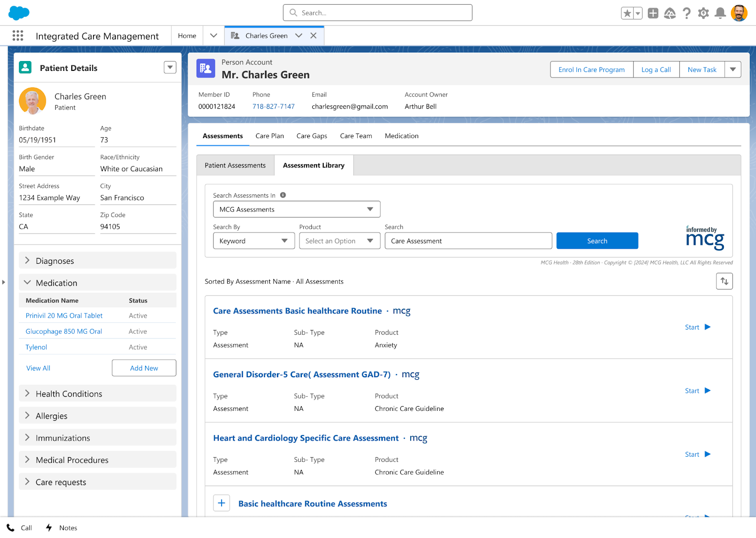Click the Search Assessments In info icon
The image size is (756, 538).
tap(283, 195)
